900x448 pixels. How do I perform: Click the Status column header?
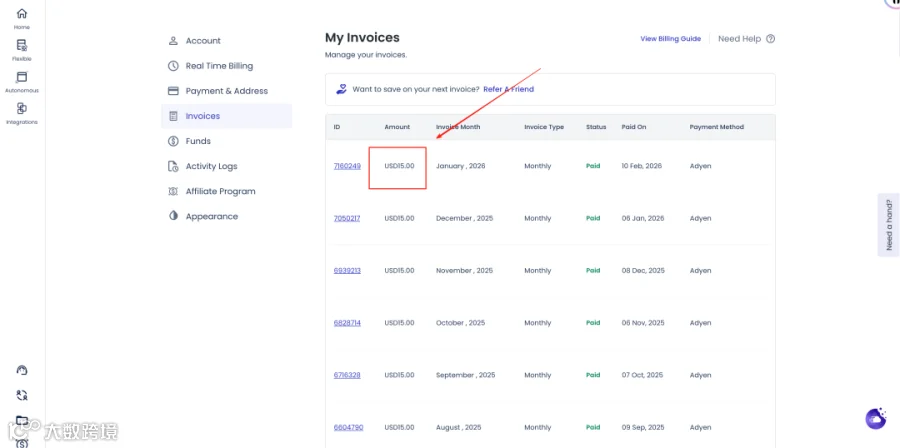[596, 127]
